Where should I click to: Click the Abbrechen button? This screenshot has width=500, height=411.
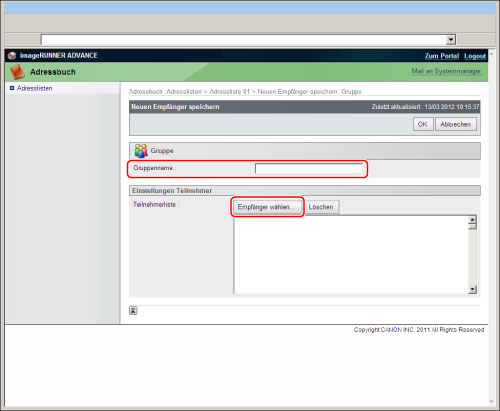tap(456, 124)
